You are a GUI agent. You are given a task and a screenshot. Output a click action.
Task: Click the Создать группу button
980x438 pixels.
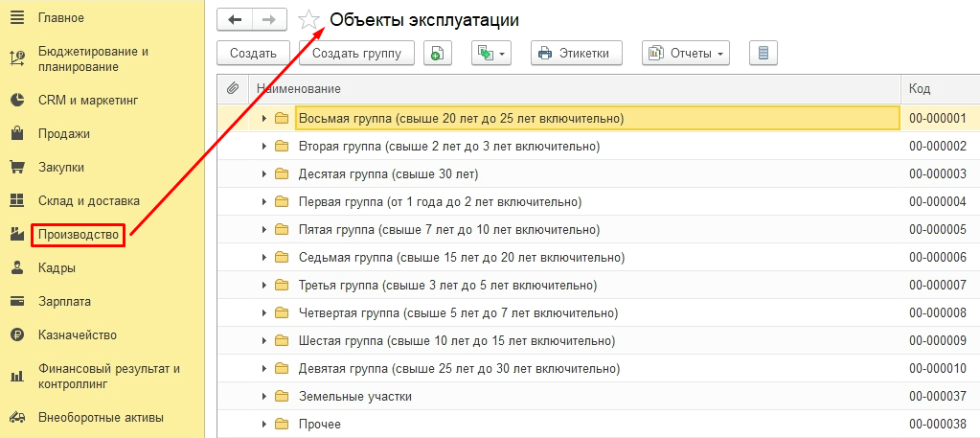(357, 53)
